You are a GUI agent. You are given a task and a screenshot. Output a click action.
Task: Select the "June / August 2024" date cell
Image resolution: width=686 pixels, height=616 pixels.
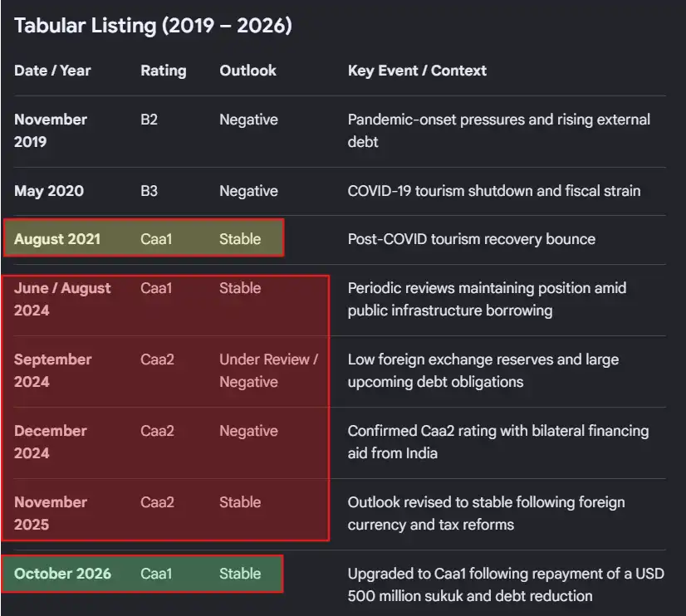(x=62, y=299)
